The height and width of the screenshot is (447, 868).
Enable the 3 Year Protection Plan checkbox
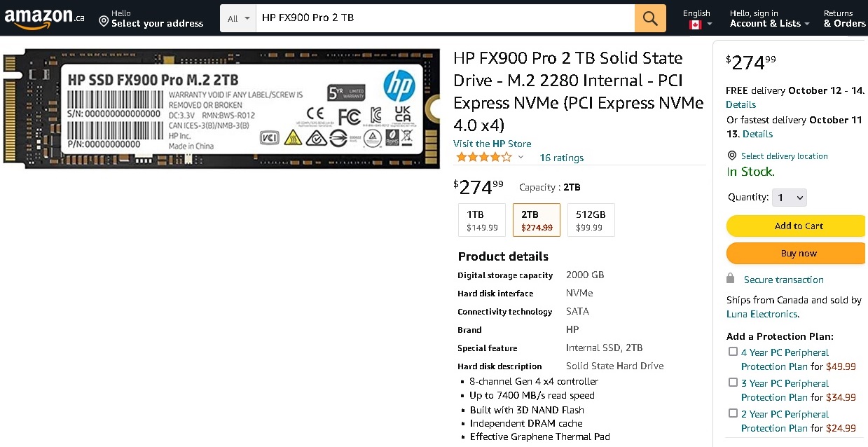click(x=733, y=383)
